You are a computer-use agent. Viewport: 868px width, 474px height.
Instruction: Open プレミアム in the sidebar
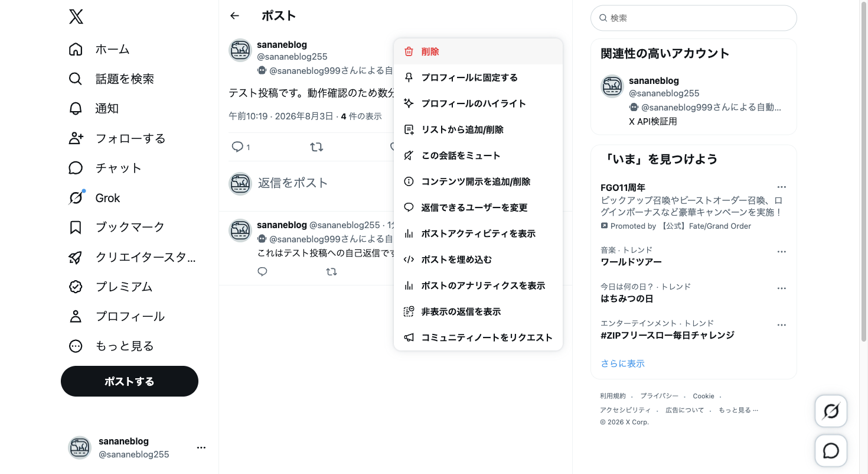(111, 287)
